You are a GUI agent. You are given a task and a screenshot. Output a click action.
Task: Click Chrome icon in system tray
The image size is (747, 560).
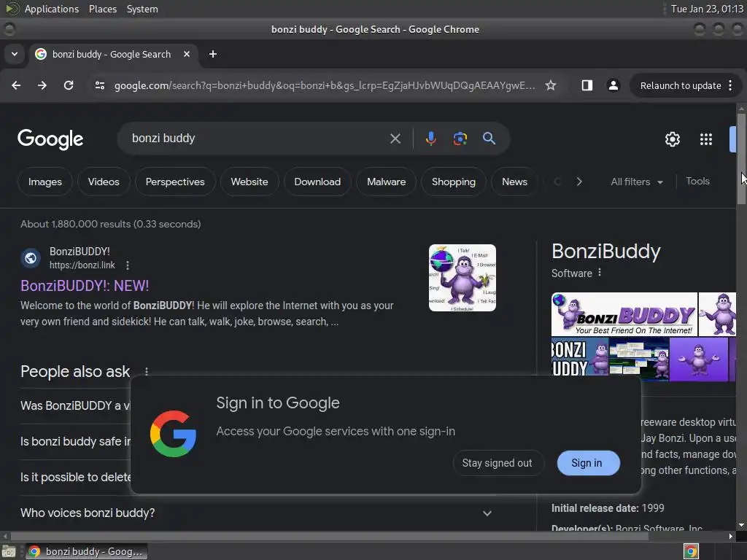pos(691,551)
